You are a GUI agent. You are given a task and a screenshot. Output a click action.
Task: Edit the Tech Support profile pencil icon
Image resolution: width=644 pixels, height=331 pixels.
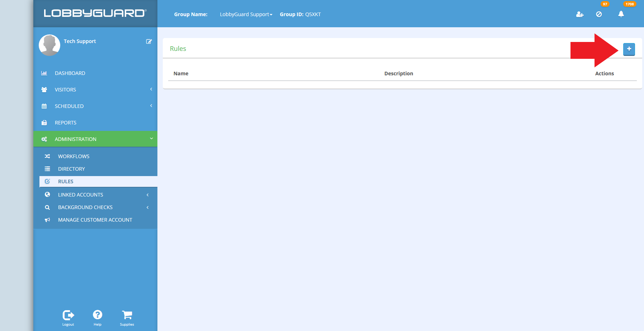[x=149, y=42]
